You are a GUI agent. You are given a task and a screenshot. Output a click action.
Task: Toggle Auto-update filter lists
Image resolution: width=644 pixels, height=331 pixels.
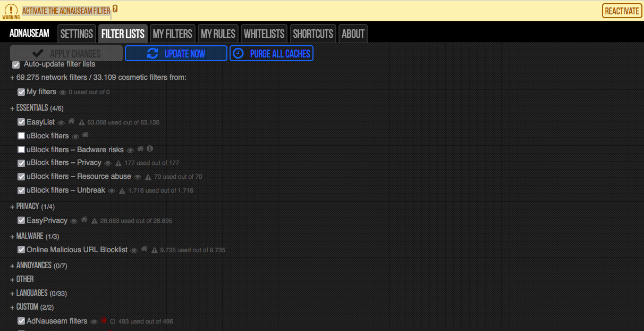16,64
